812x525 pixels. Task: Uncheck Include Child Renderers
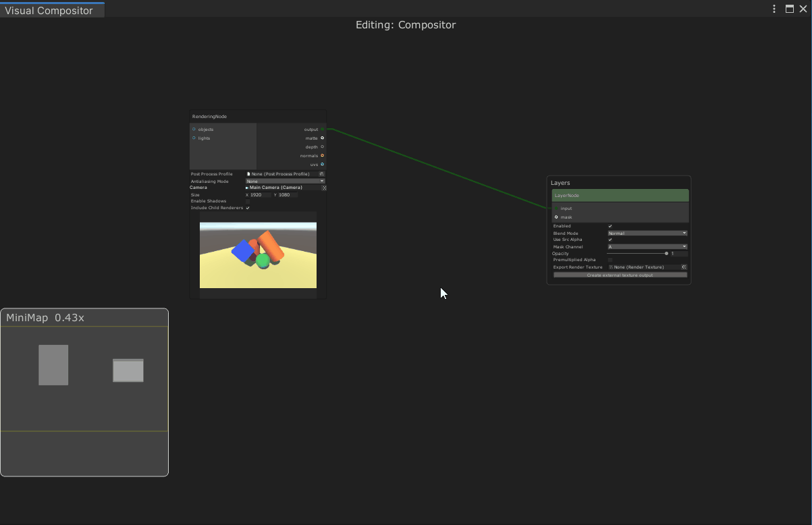(x=248, y=208)
